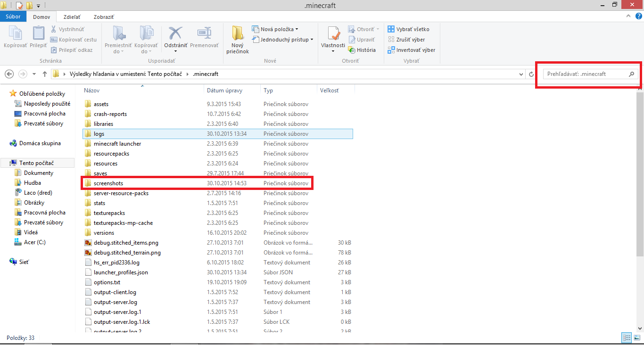Click the Premenovať icon

coord(204,33)
